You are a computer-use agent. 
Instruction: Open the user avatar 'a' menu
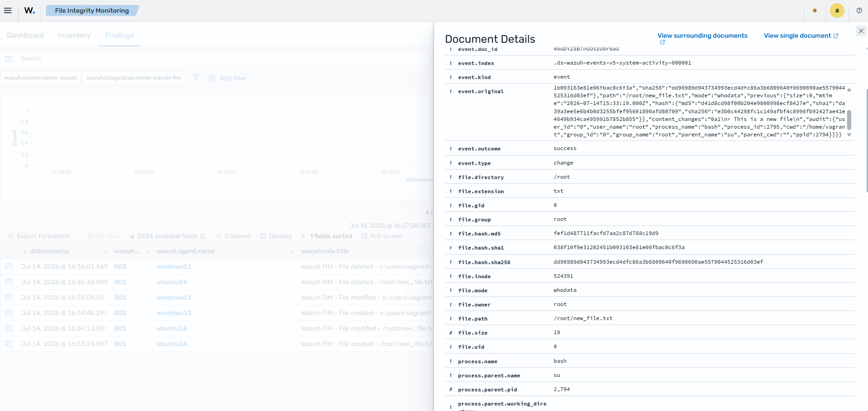click(837, 10)
